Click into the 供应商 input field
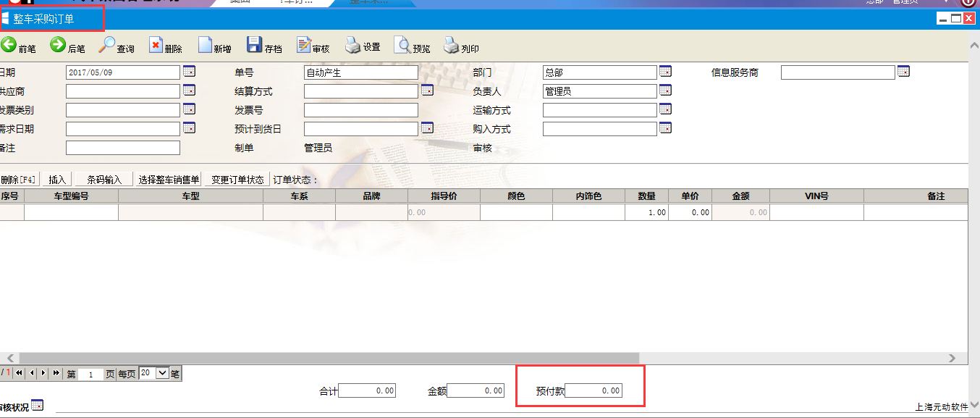 [x=122, y=91]
